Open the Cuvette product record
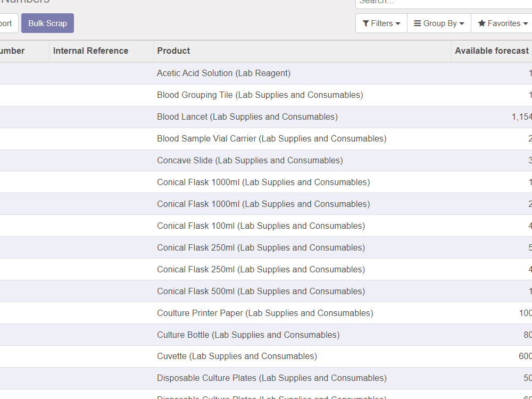Screen dimensions: 532x399 [x=237, y=356]
